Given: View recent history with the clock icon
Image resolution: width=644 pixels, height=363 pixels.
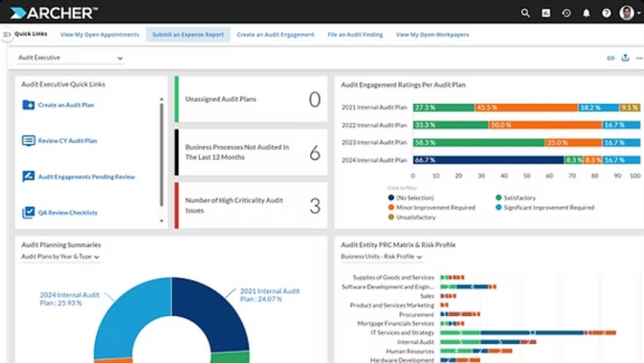Looking at the screenshot, I should click(566, 13).
